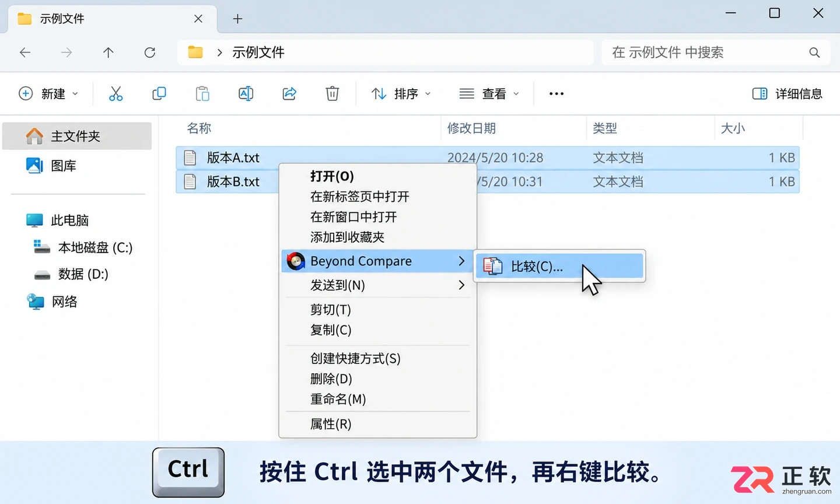Open the 新建 dropdown
Viewport: 840px width, 504px height.
tap(48, 94)
